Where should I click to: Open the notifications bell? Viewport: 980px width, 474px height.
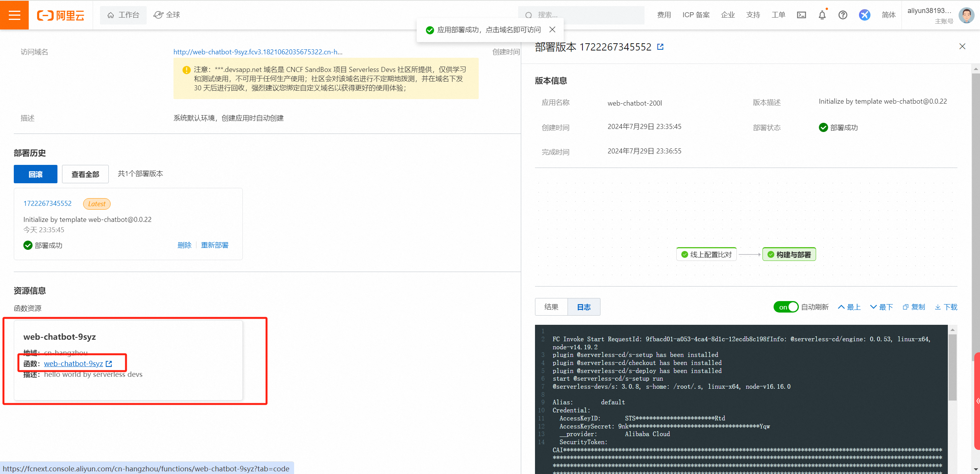pos(822,15)
